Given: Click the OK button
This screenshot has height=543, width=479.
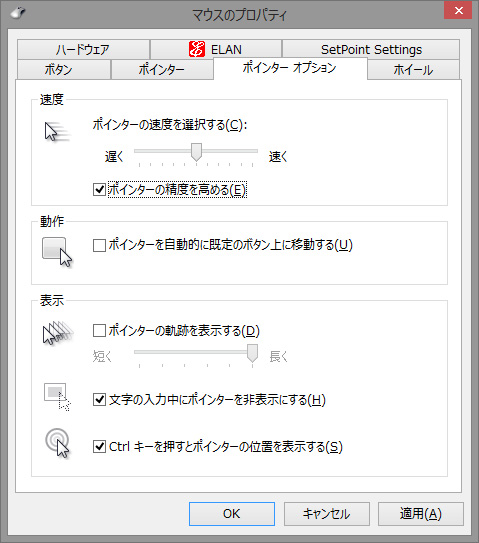Looking at the screenshot, I should (232, 514).
